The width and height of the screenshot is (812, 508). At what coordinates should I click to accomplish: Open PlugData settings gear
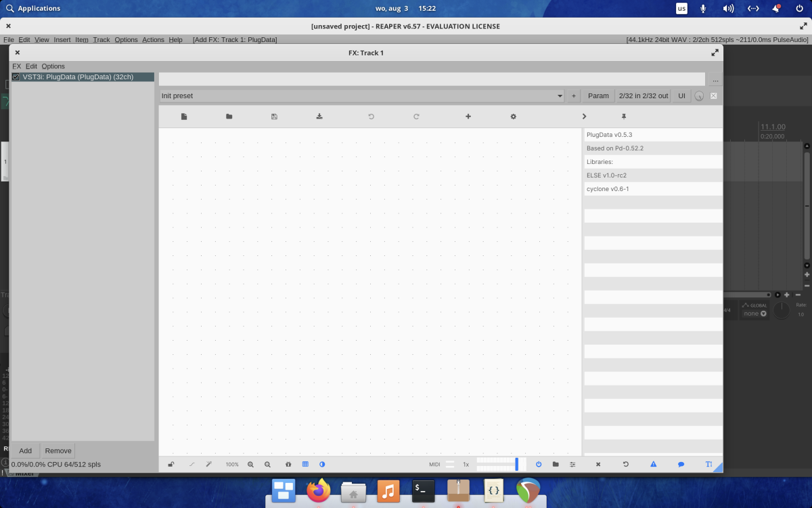click(514, 117)
